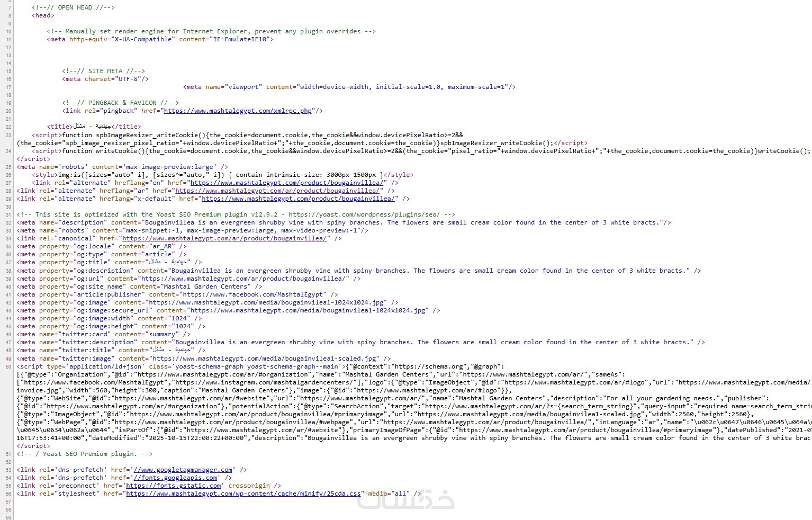This screenshot has height=520, width=812.
Task: Select the og:site_name Mashtal Garden Centers line
Action: coord(139,286)
